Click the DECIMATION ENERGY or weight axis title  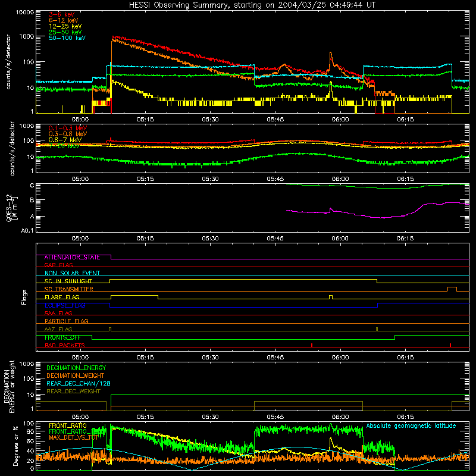click(x=9, y=386)
